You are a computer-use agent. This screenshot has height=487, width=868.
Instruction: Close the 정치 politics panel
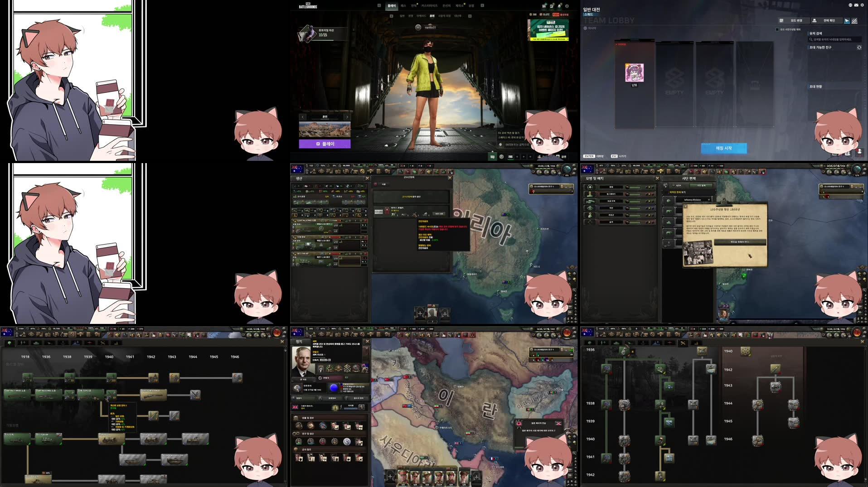click(x=367, y=342)
